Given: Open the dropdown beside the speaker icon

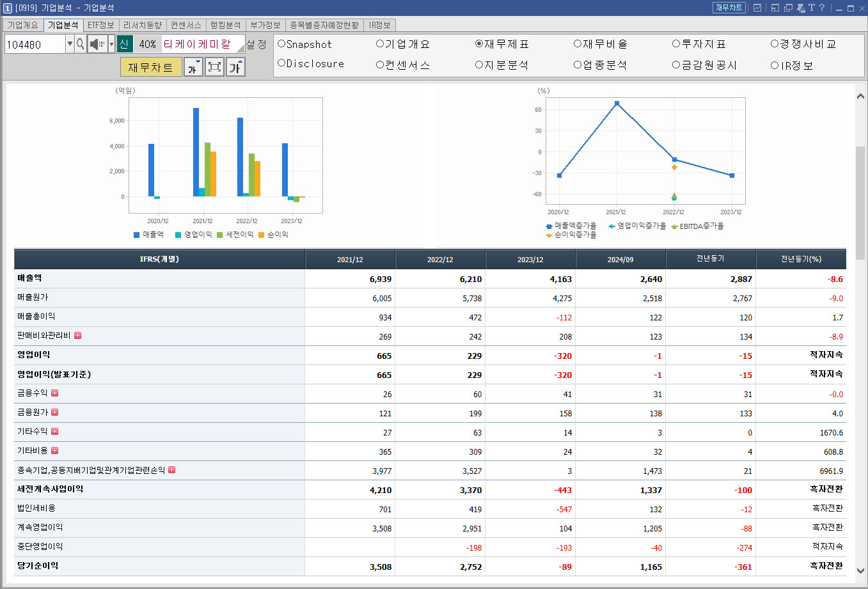Looking at the screenshot, I should (110, 45).
